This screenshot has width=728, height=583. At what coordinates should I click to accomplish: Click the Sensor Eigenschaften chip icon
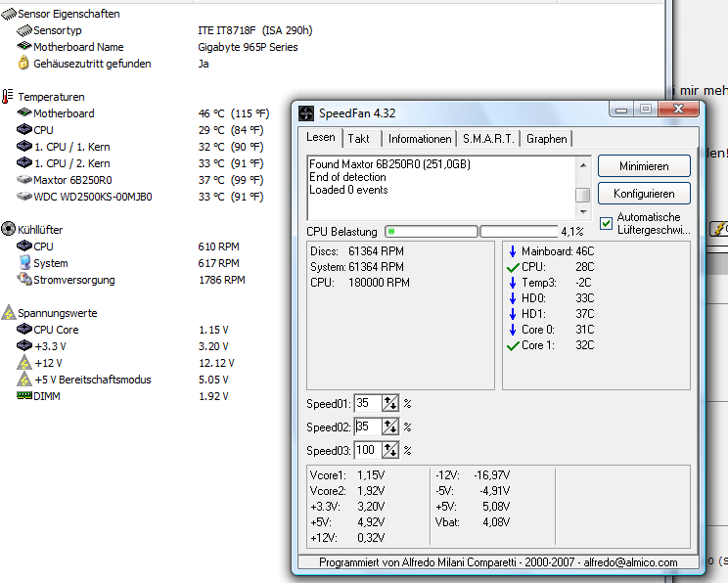pos(9,15)
